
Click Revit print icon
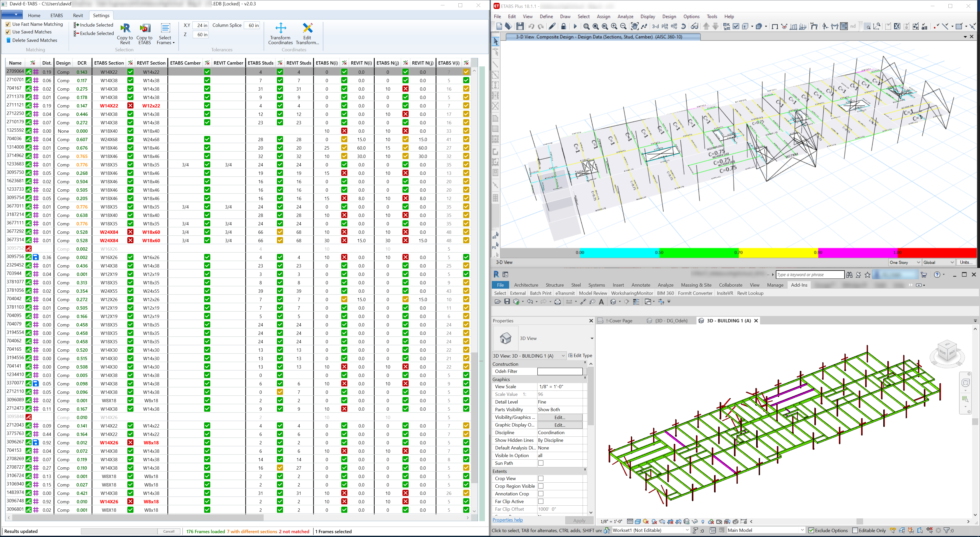[557, 302]
